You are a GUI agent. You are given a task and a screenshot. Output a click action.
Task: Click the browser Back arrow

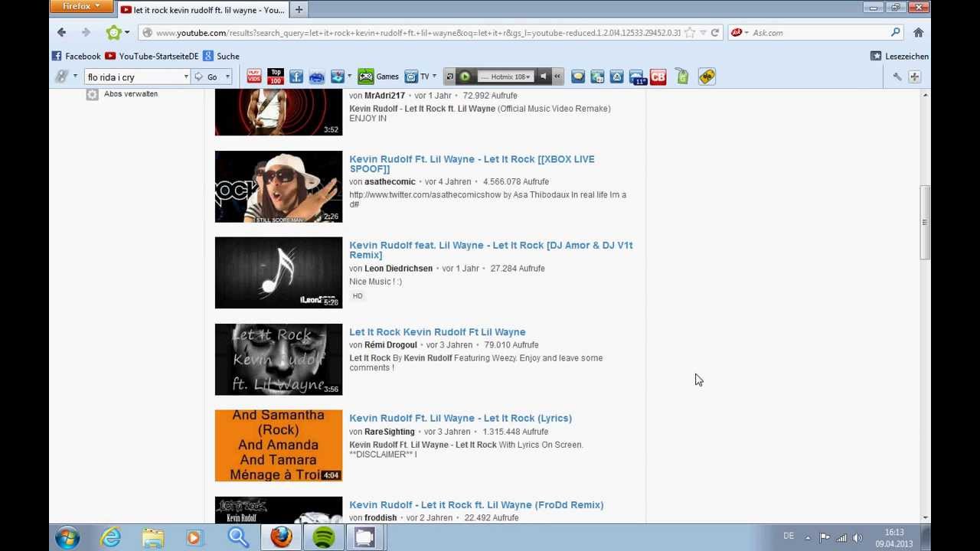pos(61,32)
